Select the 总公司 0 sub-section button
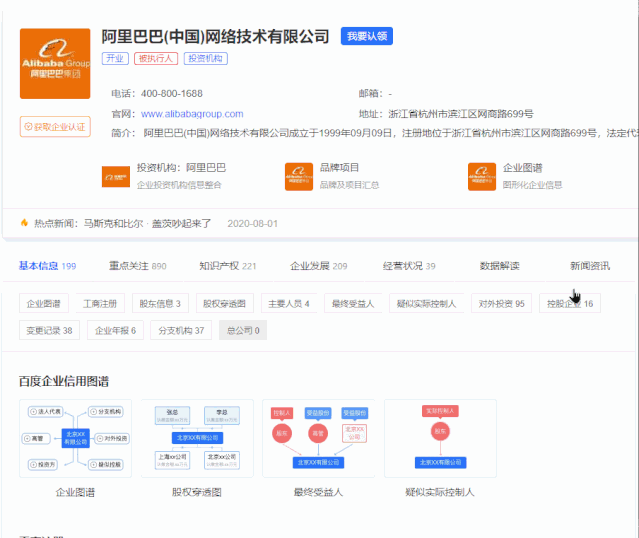This screenshot has height=538, width=639. coord(243,331)
